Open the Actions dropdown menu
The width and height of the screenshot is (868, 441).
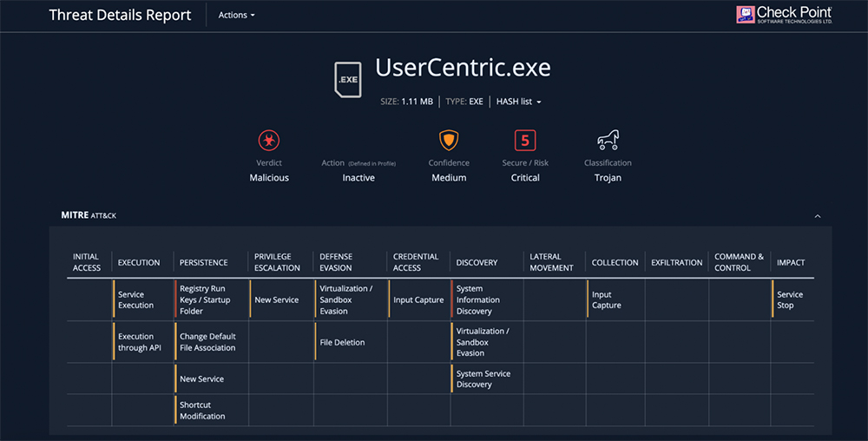pos(236,16)
